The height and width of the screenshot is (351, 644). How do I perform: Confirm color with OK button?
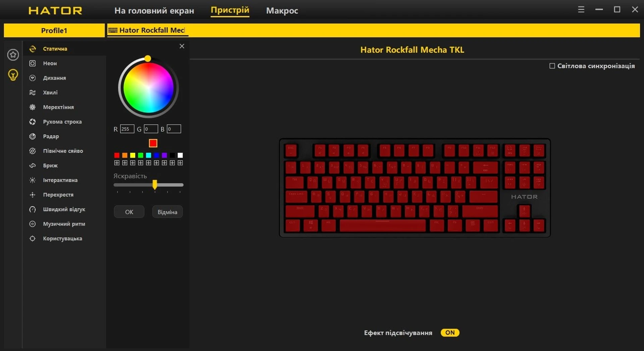coord(129,212)
